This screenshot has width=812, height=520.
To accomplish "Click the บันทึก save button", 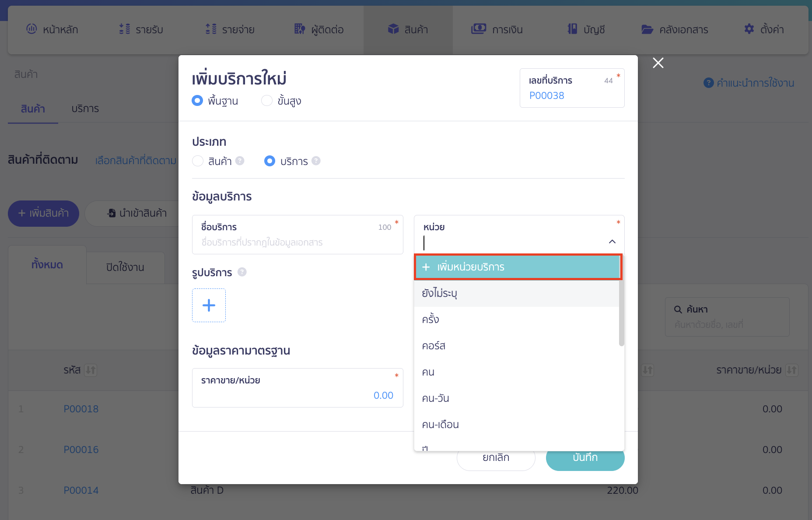I will [x=585, y=457].
